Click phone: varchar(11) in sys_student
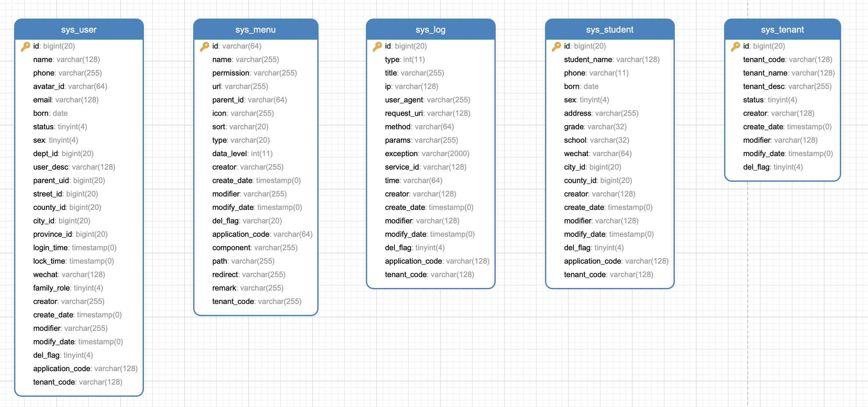 point(596,73)
